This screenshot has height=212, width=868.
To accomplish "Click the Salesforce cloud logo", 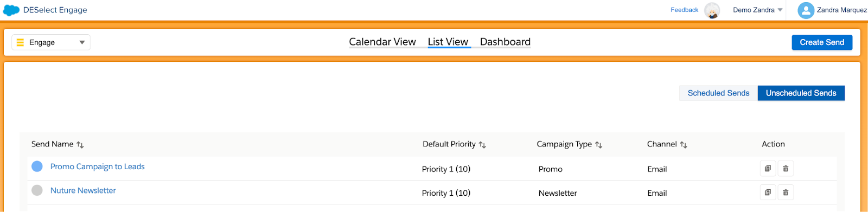I will point(11,10).
